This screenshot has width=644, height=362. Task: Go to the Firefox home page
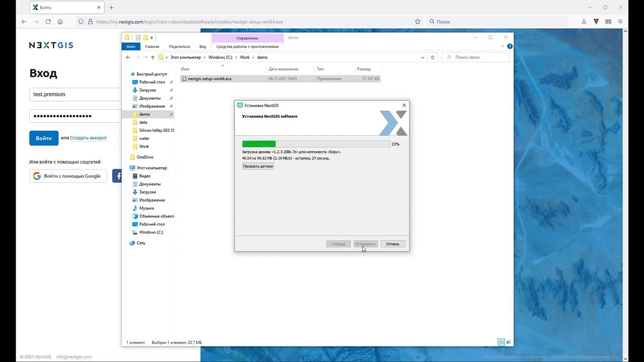coord(60,22)
